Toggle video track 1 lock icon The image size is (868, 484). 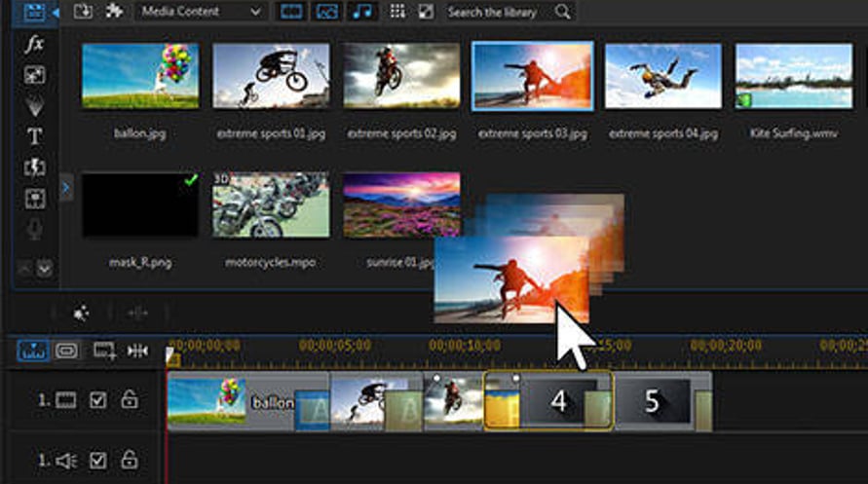coord(130,399)
